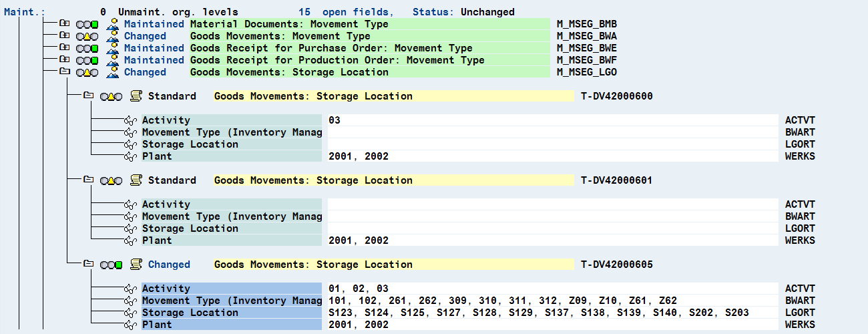
Task: Collapse the M_MSEG_LGO Storage Location folder
Action: click(64, 72)
